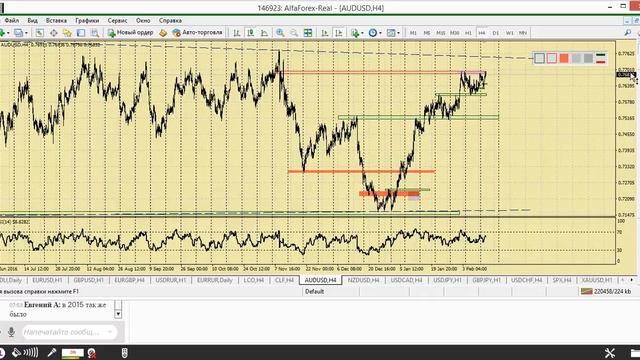Viewport: 640px width, 360px height.
Task: Click the chat scroll down arrow
Action: (118, 314)
